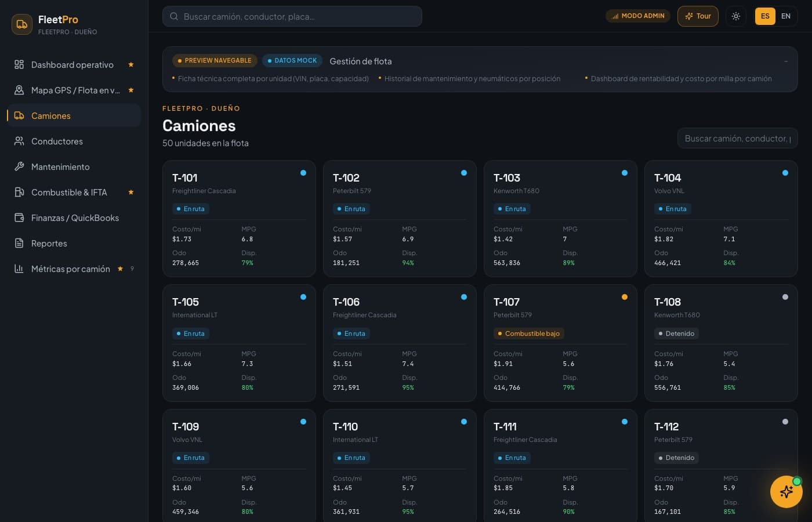Image resolution: width=812 pixels, height=522 pixels.
Task: Click the Reportes document icon
Action: click(19, 243)
